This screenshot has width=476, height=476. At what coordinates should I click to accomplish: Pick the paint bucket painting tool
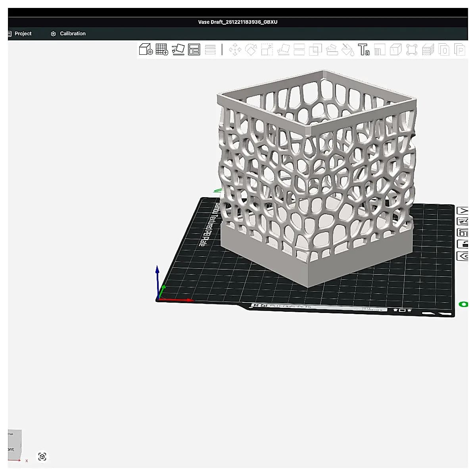pyautogui.click(x=347, y=50)
